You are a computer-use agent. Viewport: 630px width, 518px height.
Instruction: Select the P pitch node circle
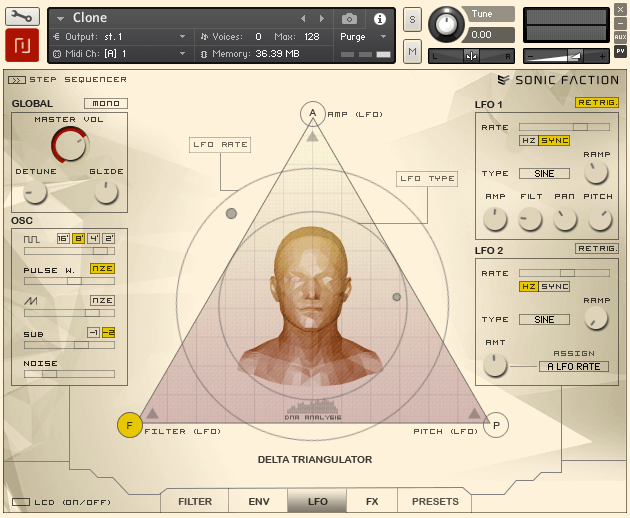(x=496, y=425)
